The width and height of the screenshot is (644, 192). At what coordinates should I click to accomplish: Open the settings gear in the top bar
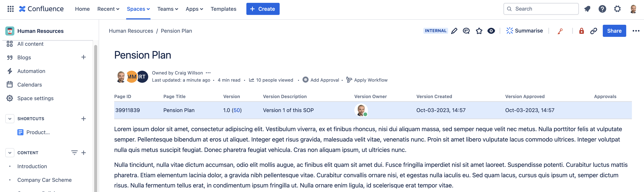(x=617, y=9)
